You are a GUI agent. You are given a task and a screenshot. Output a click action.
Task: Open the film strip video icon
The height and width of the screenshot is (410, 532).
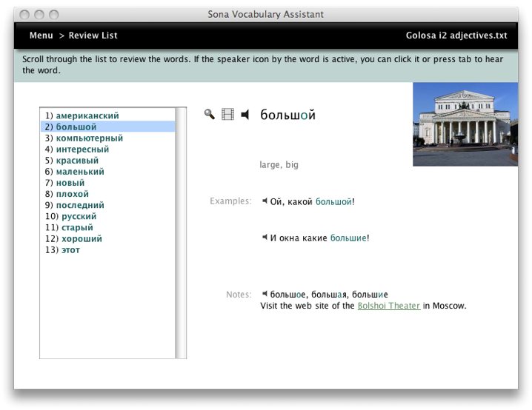pos(227,114)
